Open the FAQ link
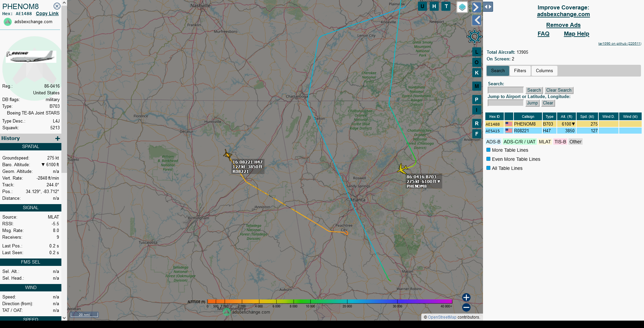The width and height of the screenshot is (644, 328). pyautogui.click(x=543, y=34)
